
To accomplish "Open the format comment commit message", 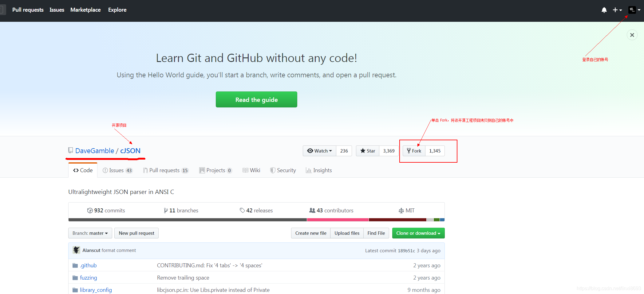I will tap(119, 250).
